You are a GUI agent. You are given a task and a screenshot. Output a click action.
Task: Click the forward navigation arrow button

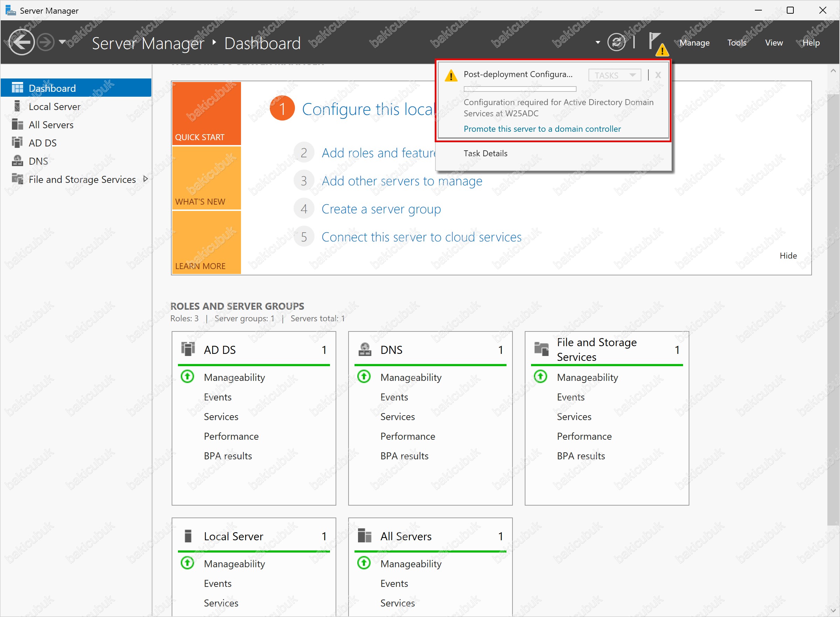click(x=46, y=42)
